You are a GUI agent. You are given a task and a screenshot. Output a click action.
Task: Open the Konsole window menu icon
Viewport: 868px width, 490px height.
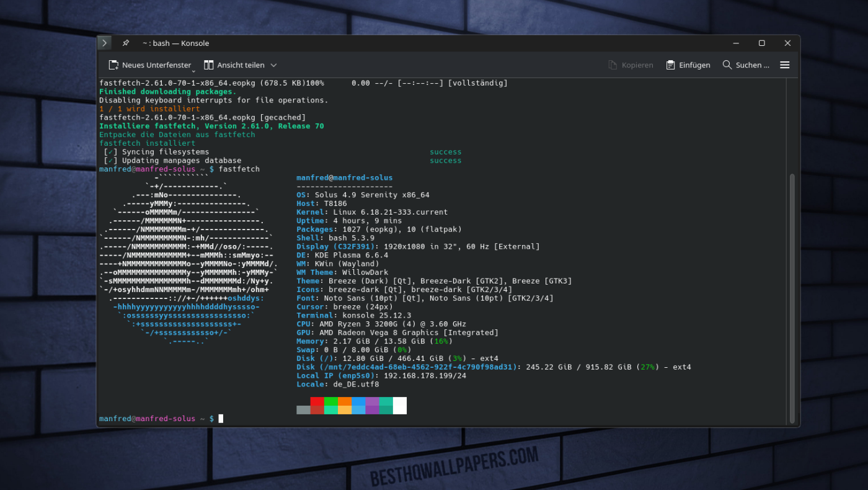point(105,43)
